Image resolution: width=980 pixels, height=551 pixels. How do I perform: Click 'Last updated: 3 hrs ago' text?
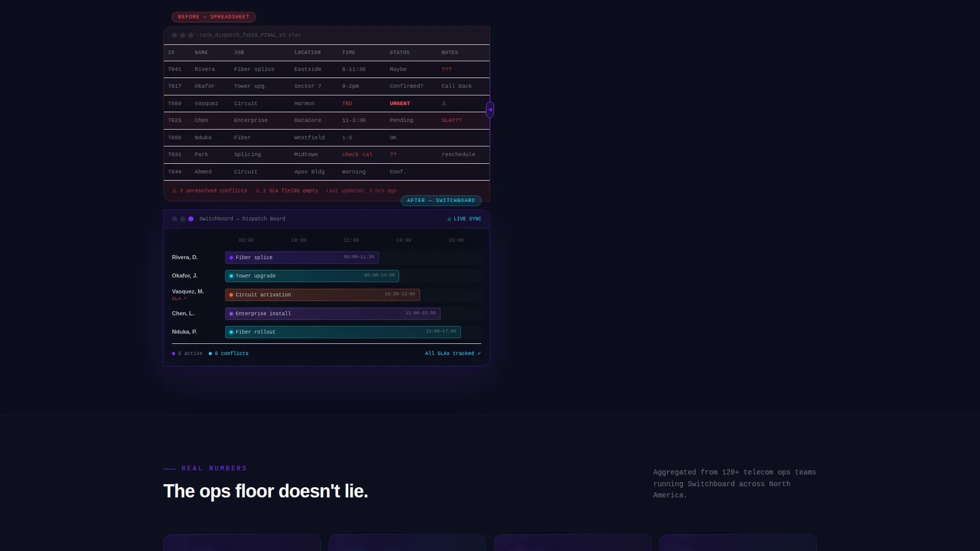click(361, 191)
